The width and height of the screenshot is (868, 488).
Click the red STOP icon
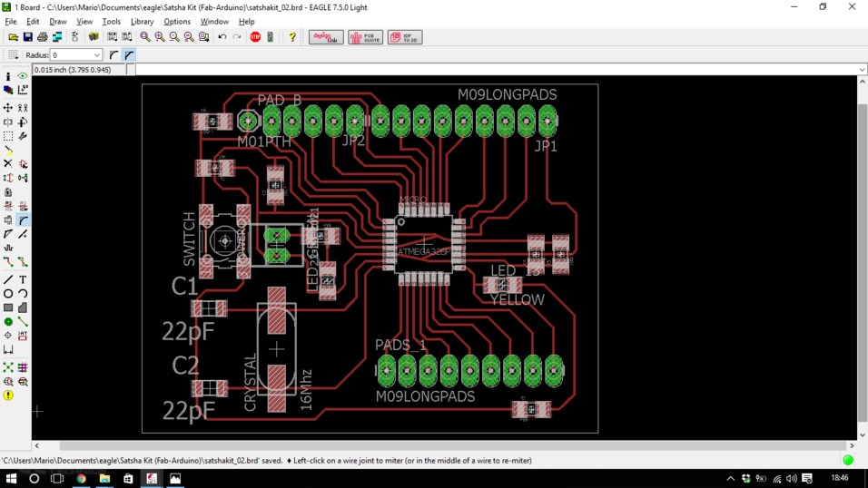click(x=255, y=37)
